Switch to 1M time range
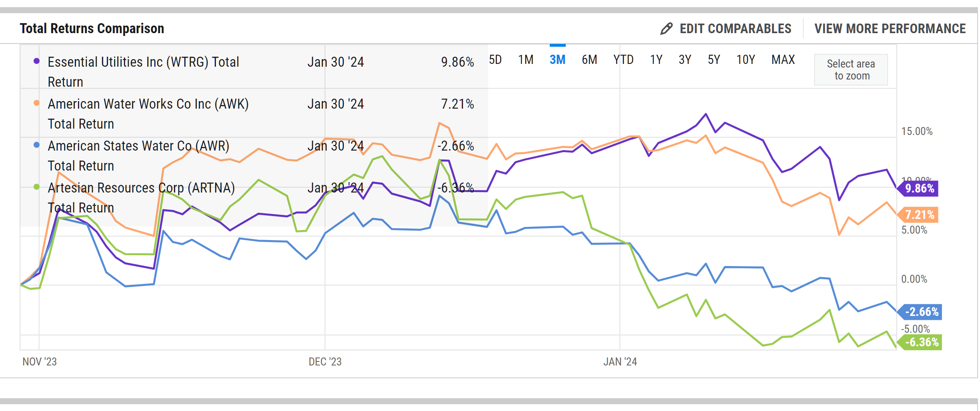The height and width of the screenshot is (411, 980). pos(526,60)
